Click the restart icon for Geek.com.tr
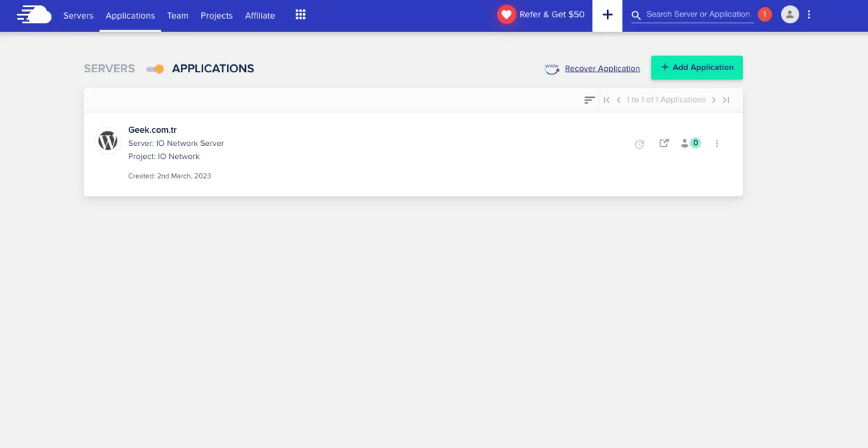 [x=639, y=144]
